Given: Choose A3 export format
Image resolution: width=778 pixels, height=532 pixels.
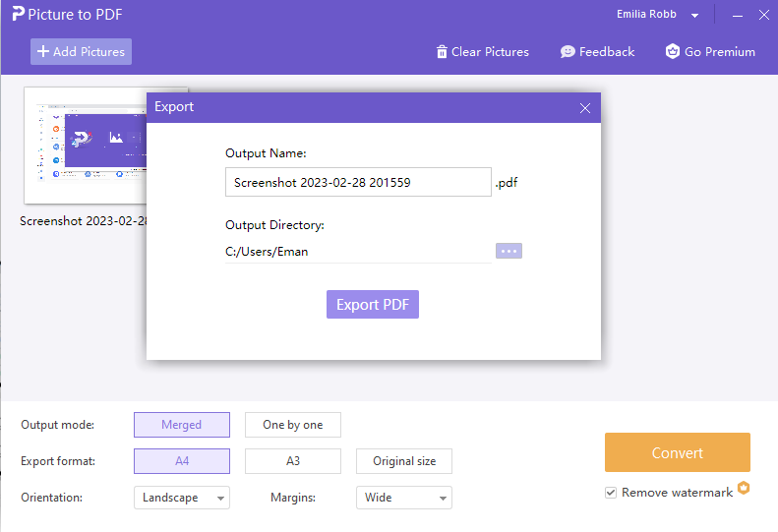Looking at the screenshot, I should coord(293,461).
